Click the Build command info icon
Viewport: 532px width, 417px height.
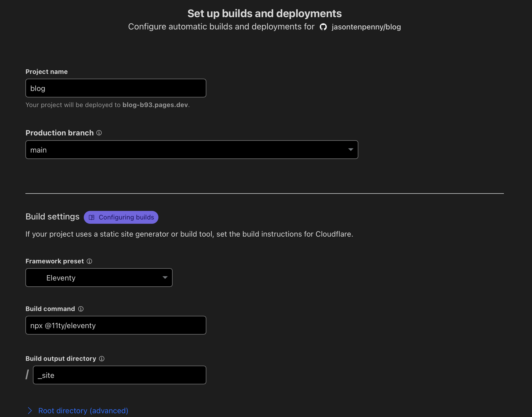tap(81, 309)
